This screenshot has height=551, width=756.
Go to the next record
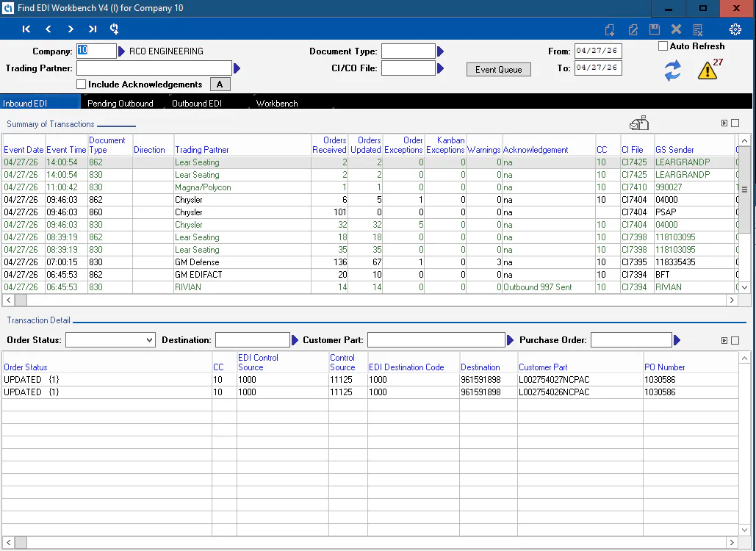point(71,29)
